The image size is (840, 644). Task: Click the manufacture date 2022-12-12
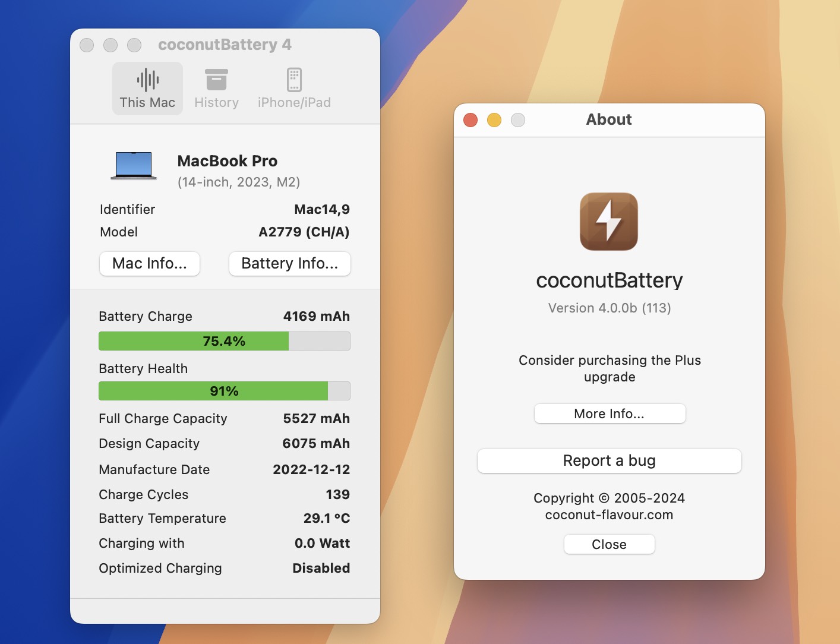pos(311,469)
